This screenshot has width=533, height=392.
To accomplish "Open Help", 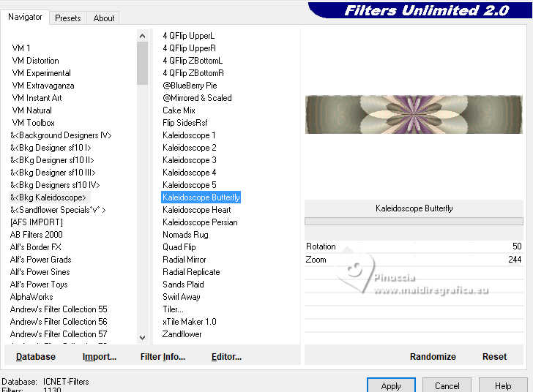I will [503, 386].
